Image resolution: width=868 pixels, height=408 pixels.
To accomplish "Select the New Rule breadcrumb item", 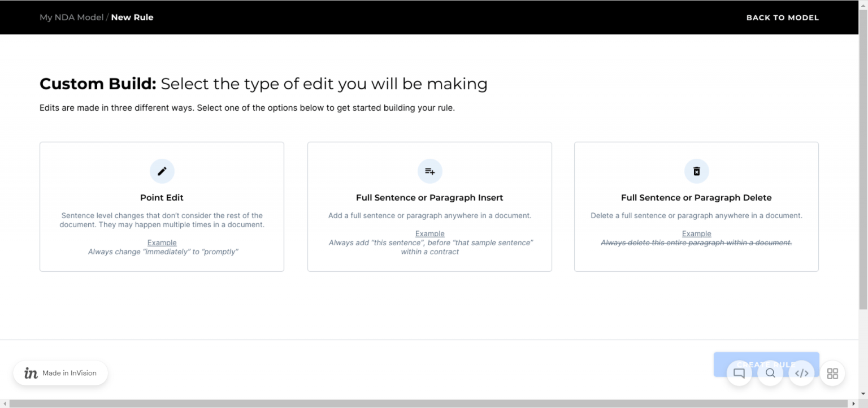I will click(132, 17).
